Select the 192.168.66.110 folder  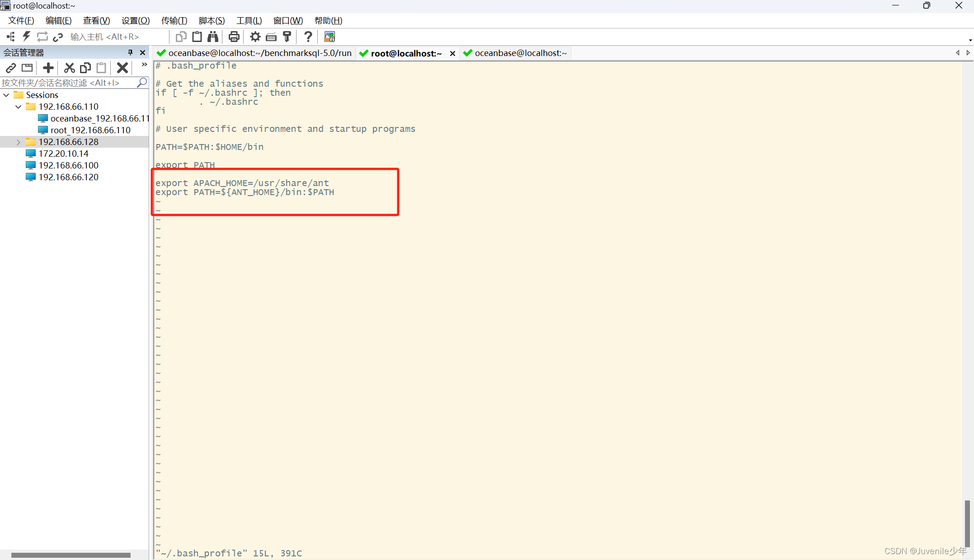[68, 107]
